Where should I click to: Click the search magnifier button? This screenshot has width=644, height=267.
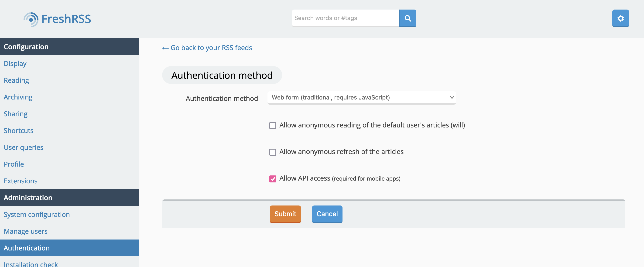click(408, 18)
